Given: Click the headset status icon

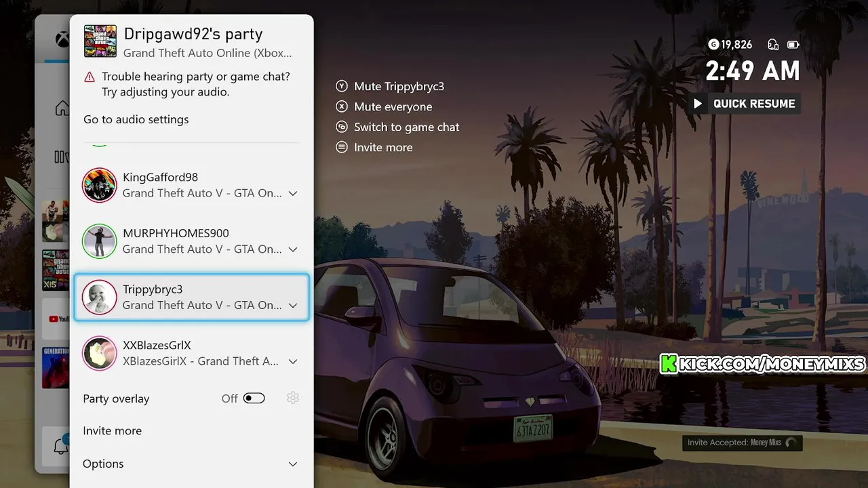Looking at the screenshot, I should [x=773, y=45].
